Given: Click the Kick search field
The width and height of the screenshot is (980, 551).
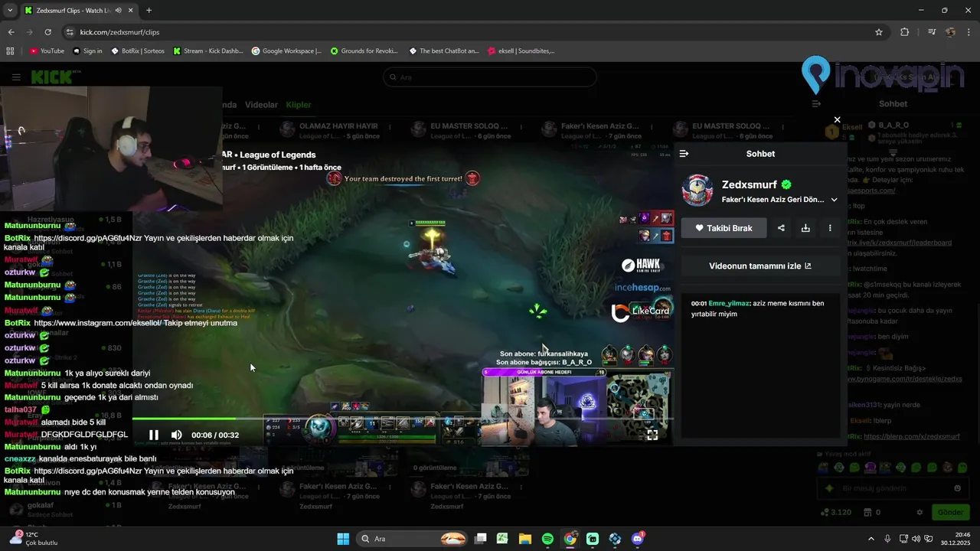Looking at the screenshot, I should 490,77.
